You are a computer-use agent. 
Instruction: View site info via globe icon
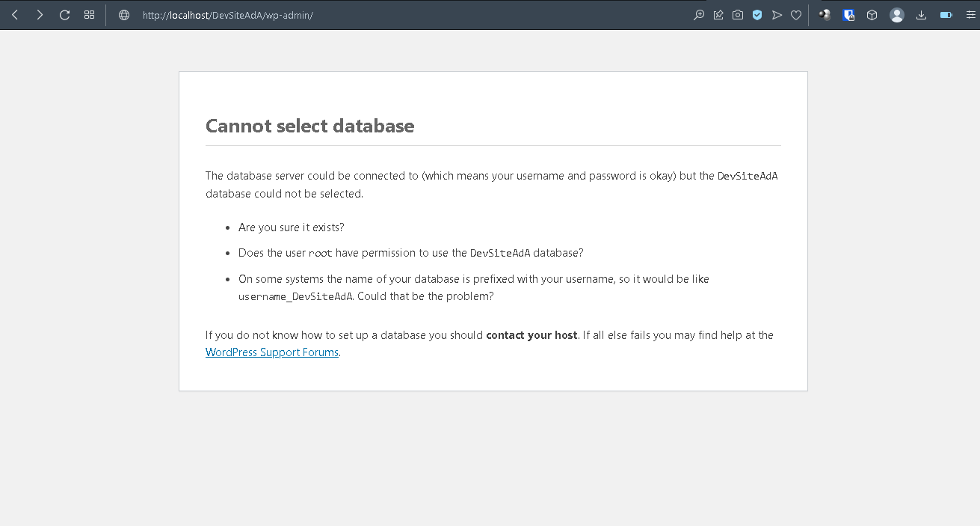(124, 15)
